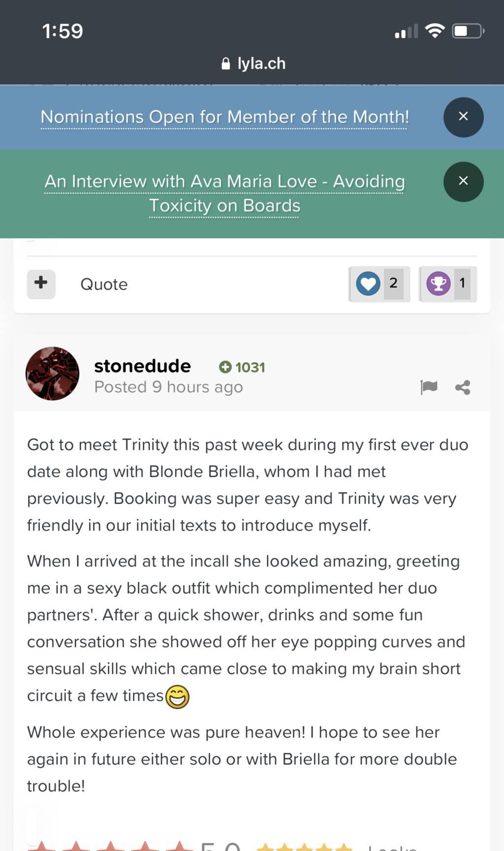504x851 pixels.
Task: Click stonedude's 1031 reputation score
Action: point(250,367)
